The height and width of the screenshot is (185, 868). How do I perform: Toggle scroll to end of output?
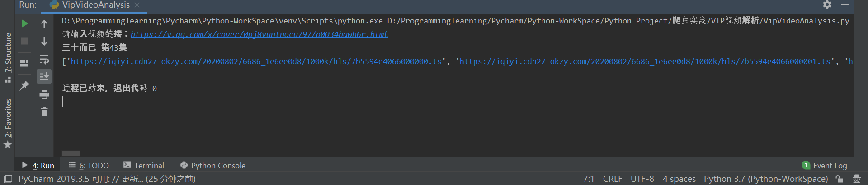tap(44, 77)
